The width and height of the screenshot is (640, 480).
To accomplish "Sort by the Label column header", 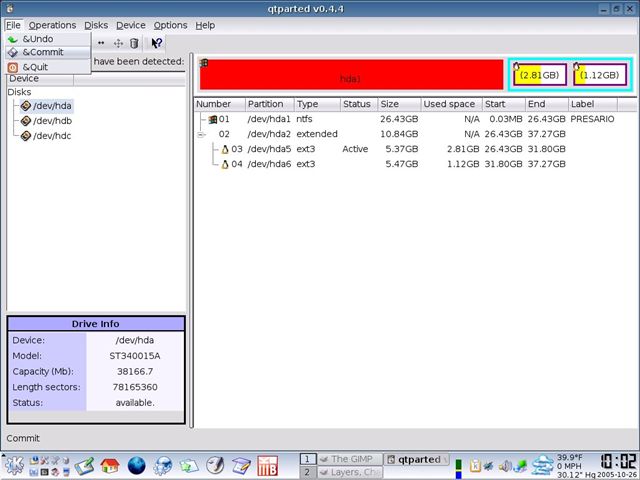I will (x=593, y=104).
